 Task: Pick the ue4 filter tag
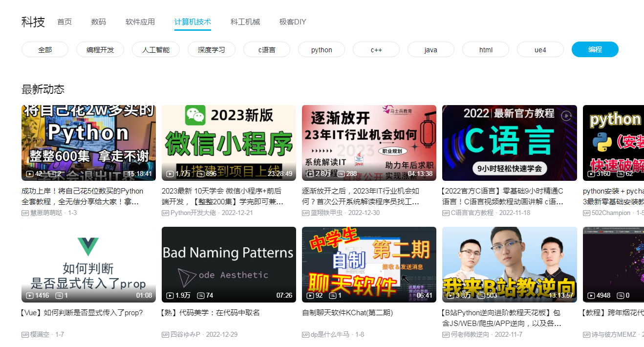[540, 50]
